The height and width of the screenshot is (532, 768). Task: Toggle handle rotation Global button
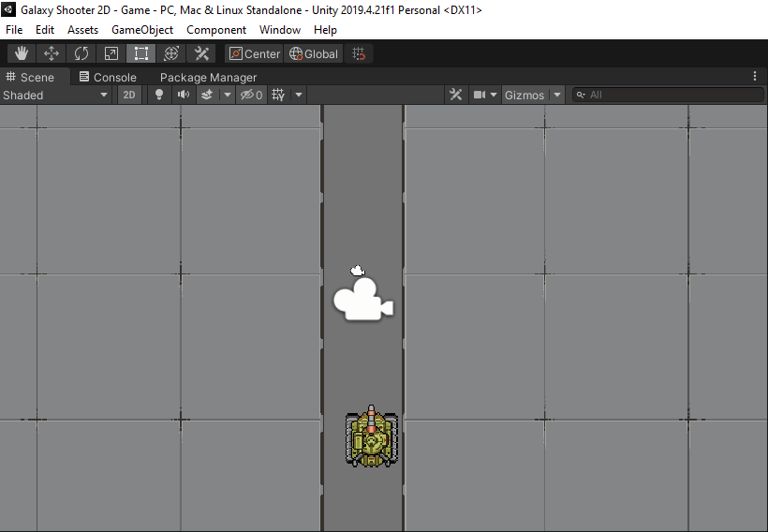click(314, 54)
